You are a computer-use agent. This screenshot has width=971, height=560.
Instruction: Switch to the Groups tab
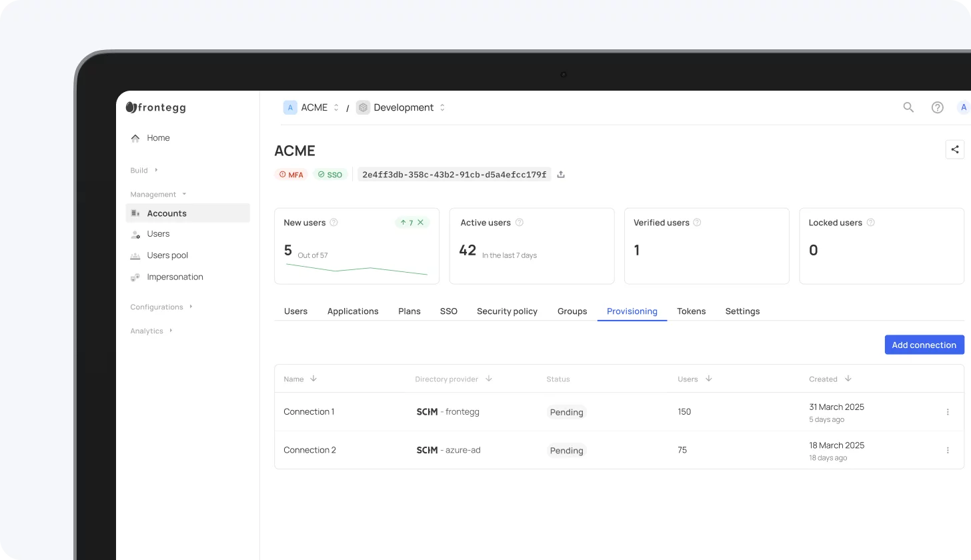[x=572, y=311]
